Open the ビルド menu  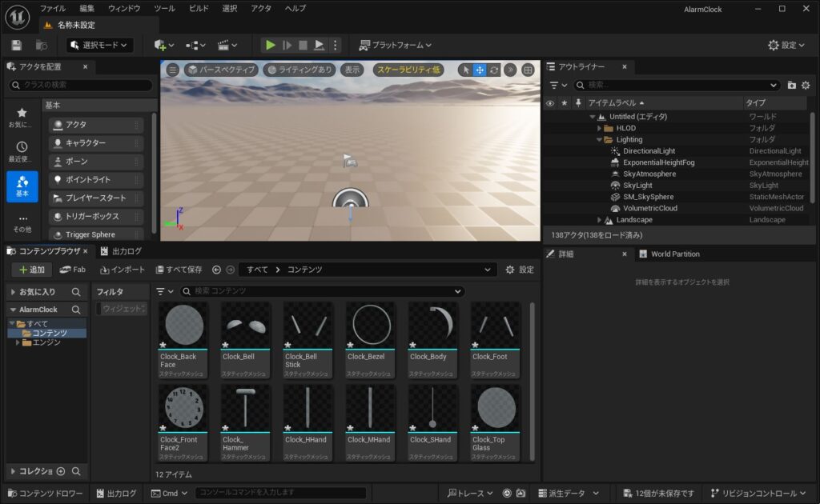[x=199, y=8]
